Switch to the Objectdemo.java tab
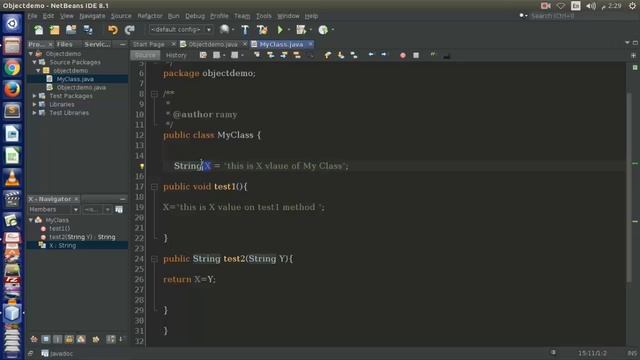 [x=213, y=44]
